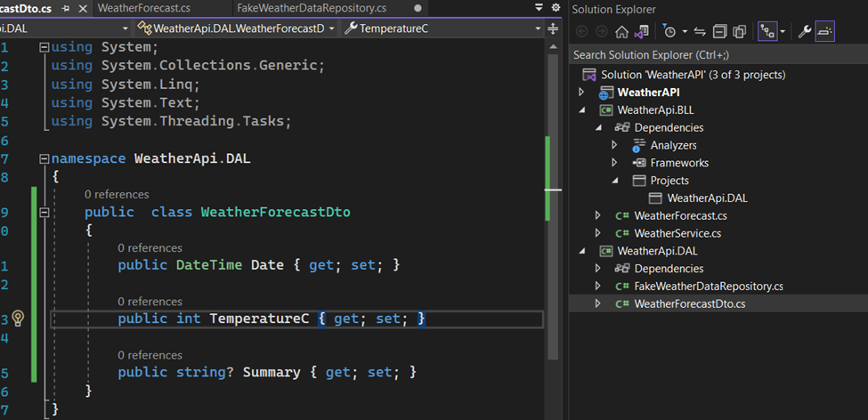
Task: Expand the WeatherForecast.cs file node
Action: pos(598,215)
